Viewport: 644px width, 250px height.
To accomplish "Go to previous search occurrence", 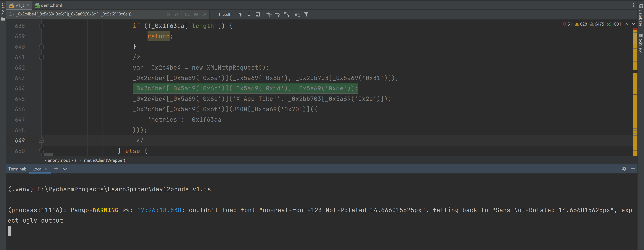I will 240,14.
